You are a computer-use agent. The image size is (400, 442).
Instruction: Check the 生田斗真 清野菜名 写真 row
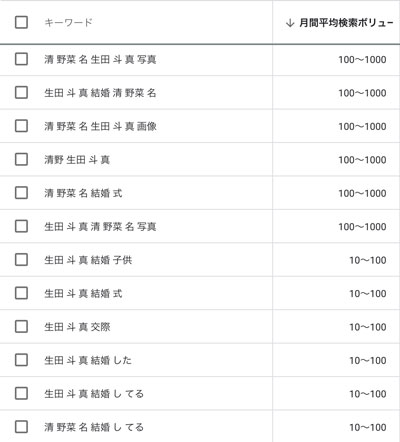pyautogui.click(x=21, y=226)
